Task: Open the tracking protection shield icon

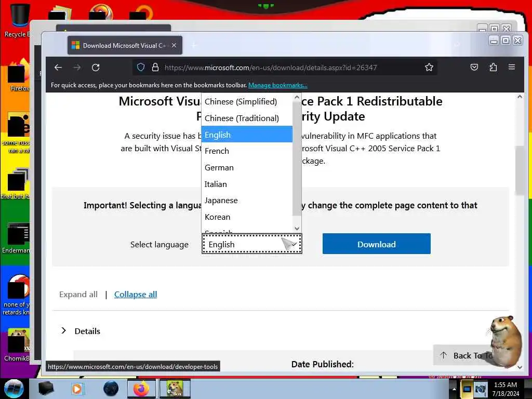Action: point(141,67)
